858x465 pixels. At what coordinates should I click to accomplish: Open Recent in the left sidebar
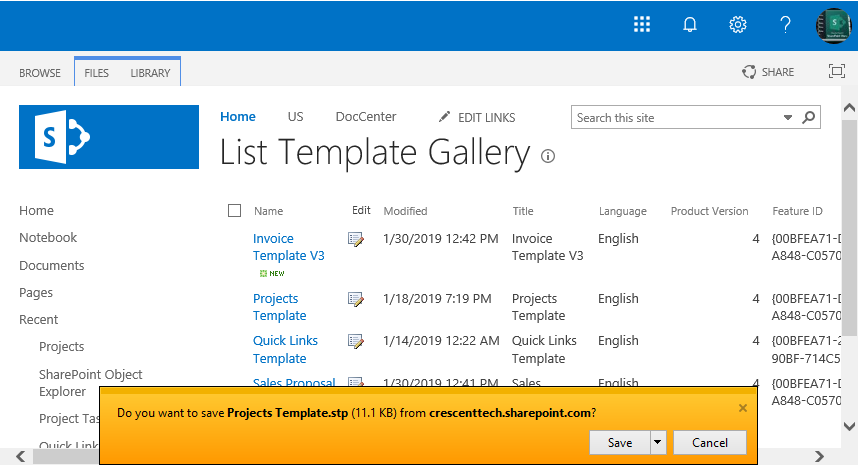tap(38, 319)
